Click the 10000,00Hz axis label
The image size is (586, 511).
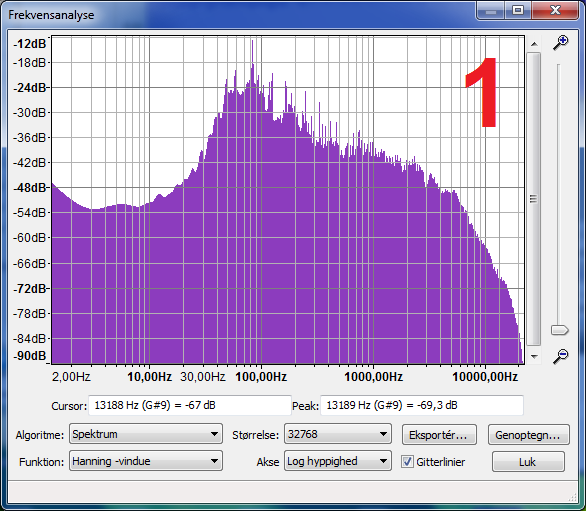click(485, 377)
